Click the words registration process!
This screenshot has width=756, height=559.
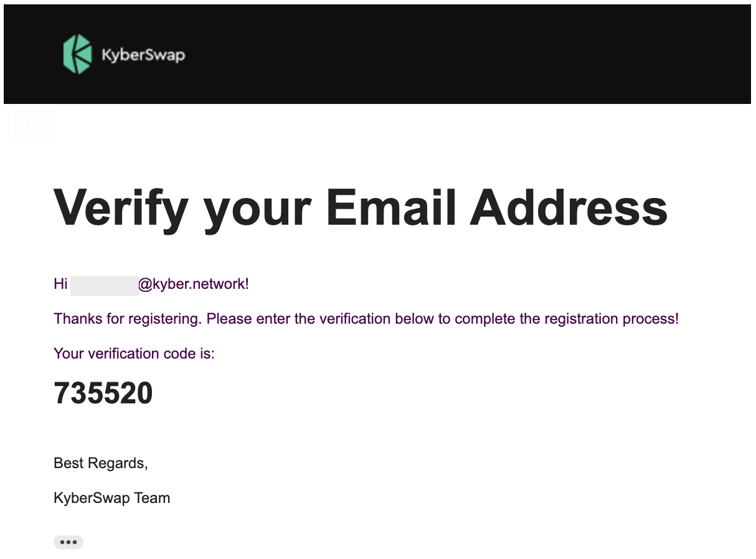(612, 319)
